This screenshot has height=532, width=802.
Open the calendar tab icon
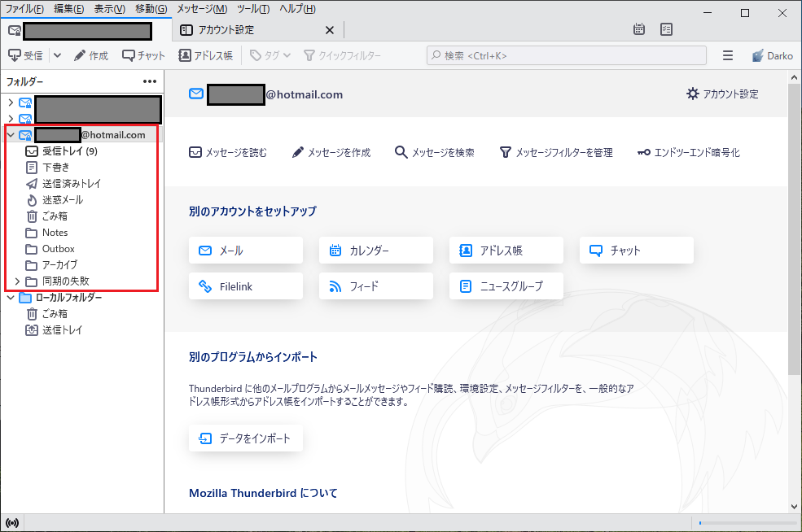639,29
